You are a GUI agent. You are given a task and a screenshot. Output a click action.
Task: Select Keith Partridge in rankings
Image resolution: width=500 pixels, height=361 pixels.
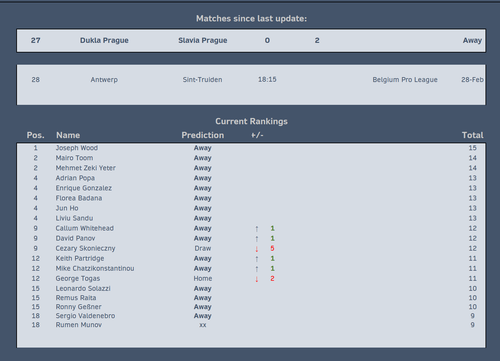[x=80, y=258]
